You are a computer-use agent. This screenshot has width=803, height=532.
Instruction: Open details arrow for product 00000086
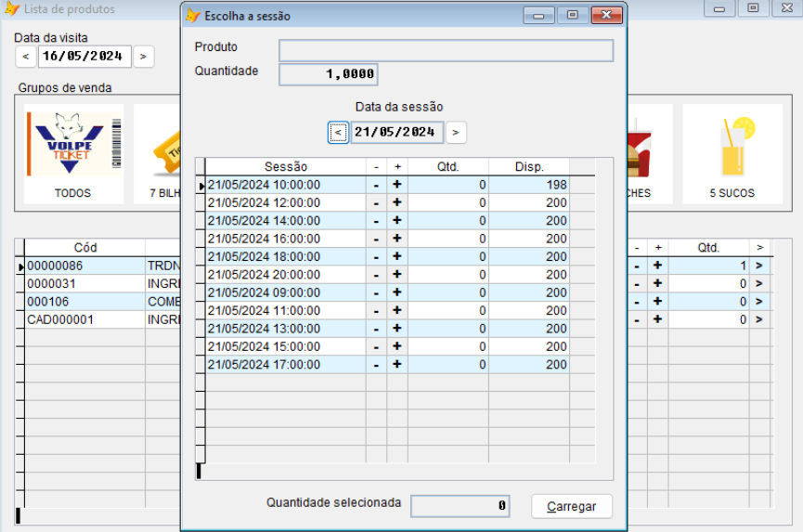click(x=758, y=266)
